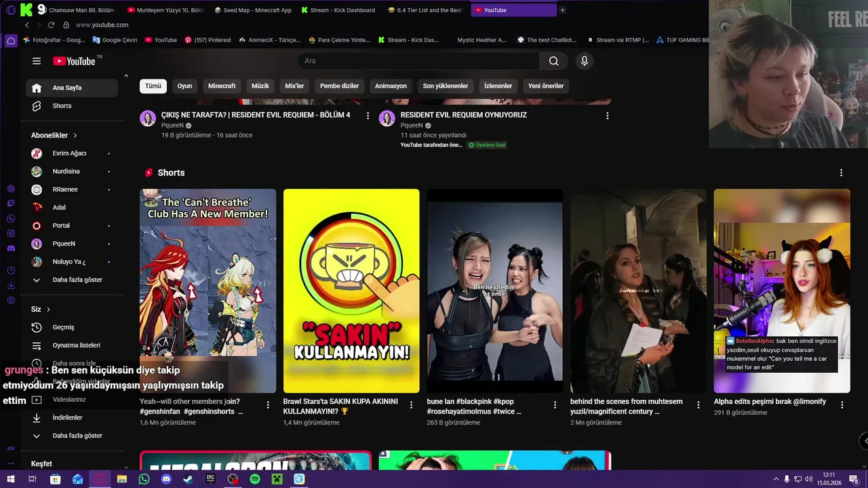The image size is (868, 488).
Task: Open options for bune lan blackpink Short
Action: [x=555, y=405]
